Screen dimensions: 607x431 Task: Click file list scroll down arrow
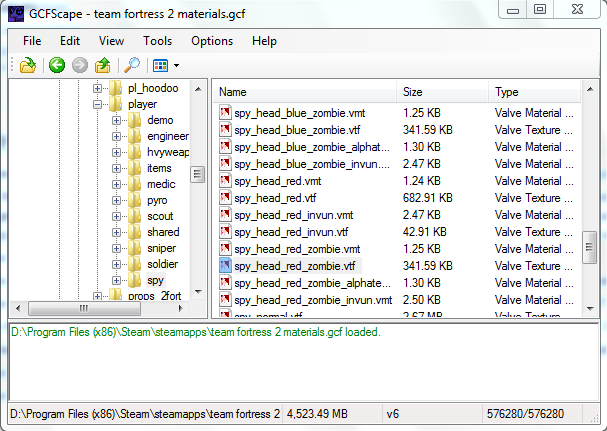(590, 309)
